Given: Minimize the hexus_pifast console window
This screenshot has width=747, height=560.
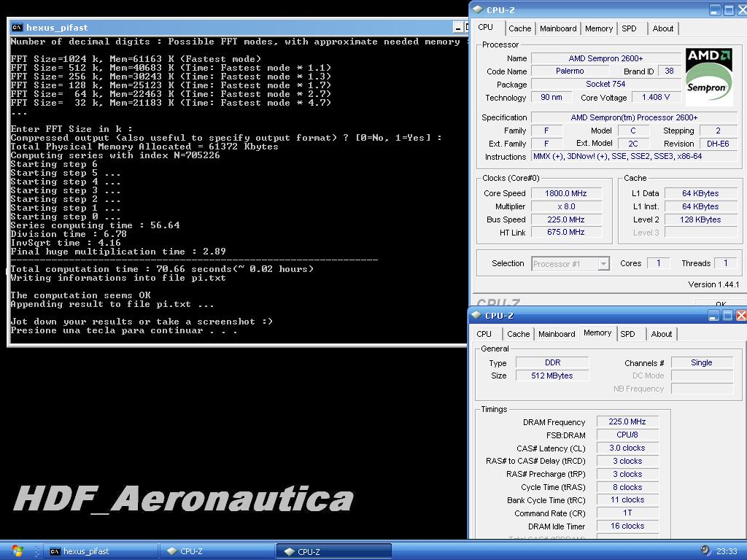Looking at the screenshot, I should [x=458, y=28].
